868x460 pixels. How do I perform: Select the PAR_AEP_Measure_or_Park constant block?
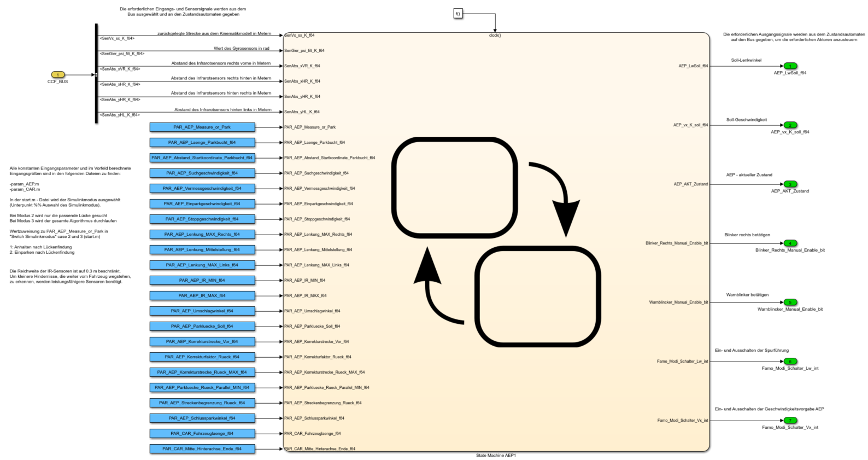(202, 127)
